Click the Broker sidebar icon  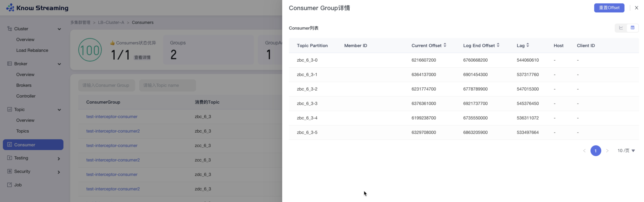(9, 64)
